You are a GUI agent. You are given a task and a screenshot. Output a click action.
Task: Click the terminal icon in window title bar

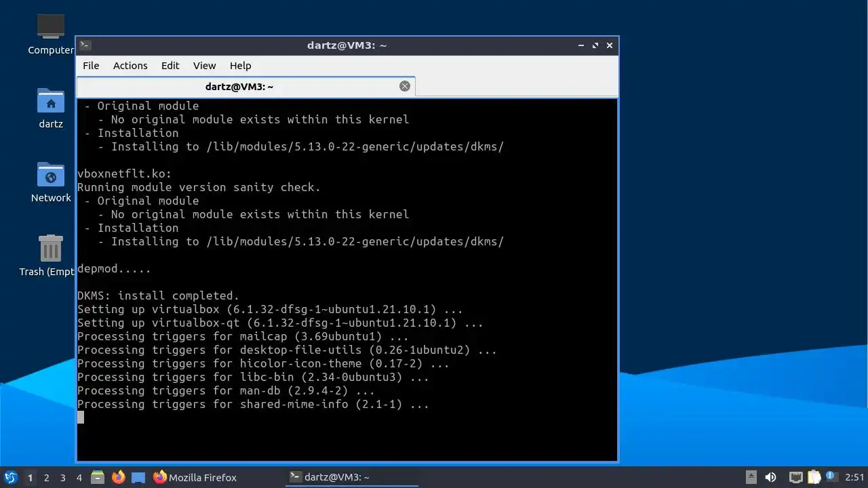85,45
